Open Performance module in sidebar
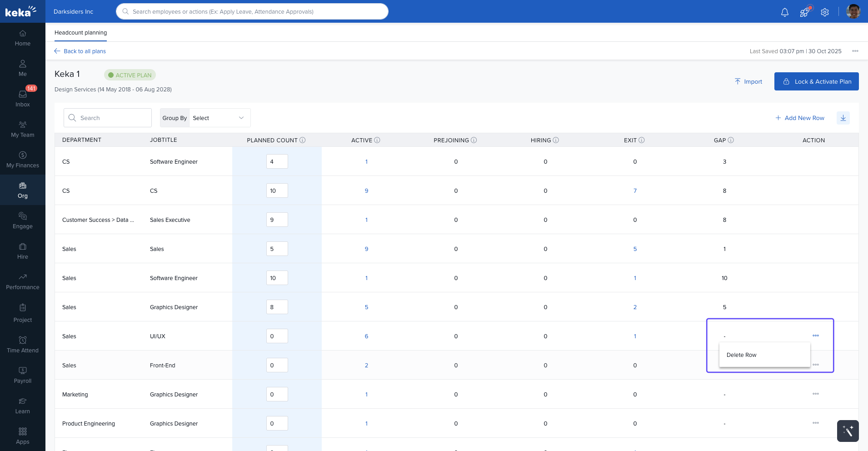This screenshot has height=451, width=868. pyautogui.click(x=23, y=281)
